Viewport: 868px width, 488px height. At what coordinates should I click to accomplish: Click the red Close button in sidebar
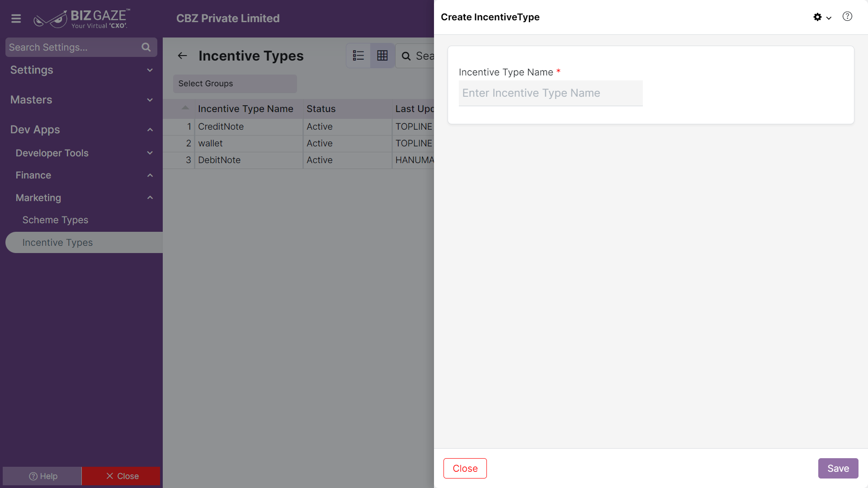121,476
